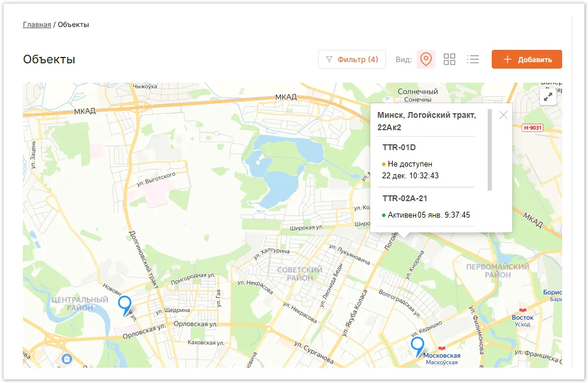The image size is (588, 383).
Task: Click the Добавить button
Action: [526, 59]
